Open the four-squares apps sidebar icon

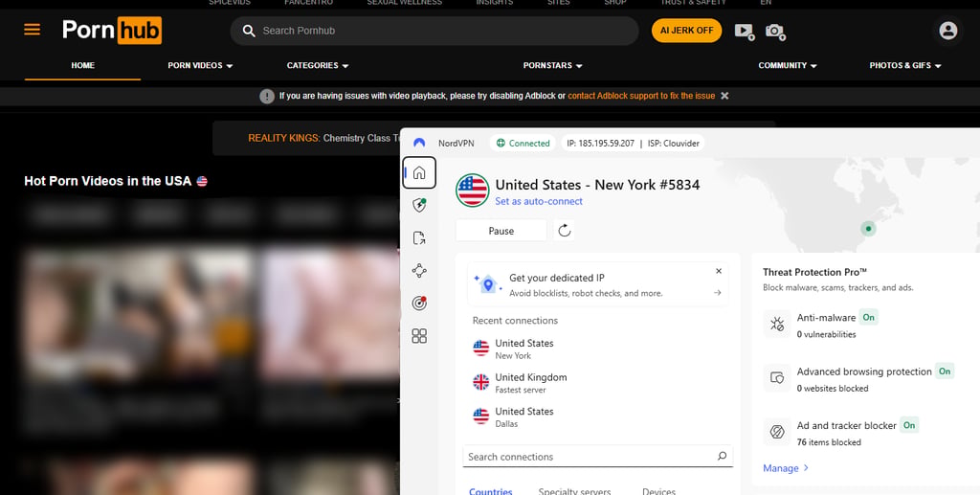[x=419, y=336]
